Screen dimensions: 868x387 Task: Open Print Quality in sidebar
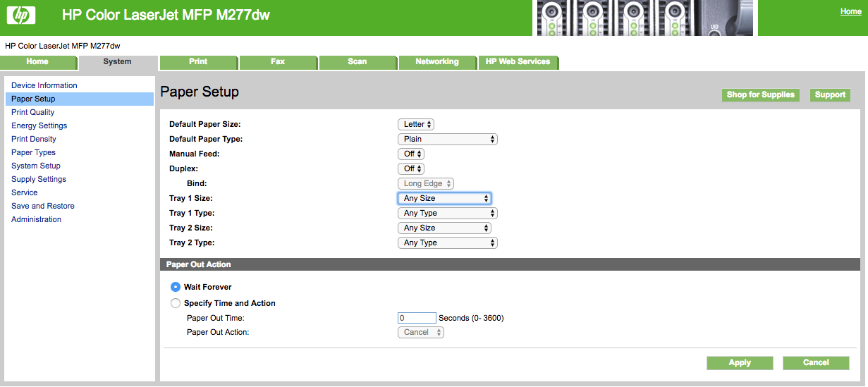pos(32,112)
